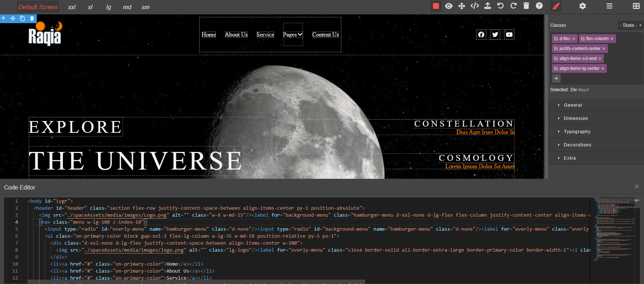The width and height of the screenshot is (644, 284).
Task: Toggle the preview eye icon
Action: [449, 6]
